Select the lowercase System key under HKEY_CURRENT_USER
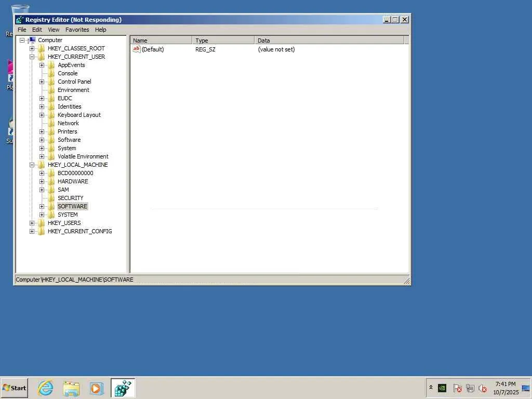Screen dimensions: 532x399 pyautogui.click(x=67, y=148)
